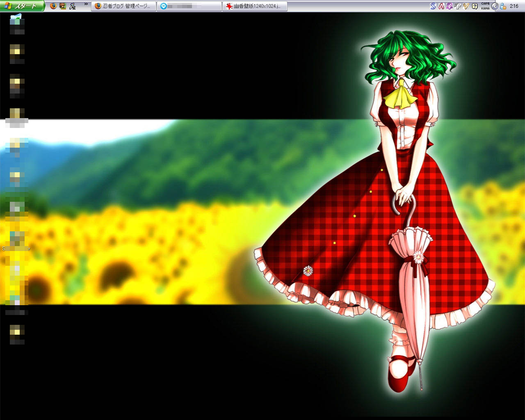Open the スタート (Start) menu
The width and height of the screenshot is (525, 420).
(x=22, y=6)
